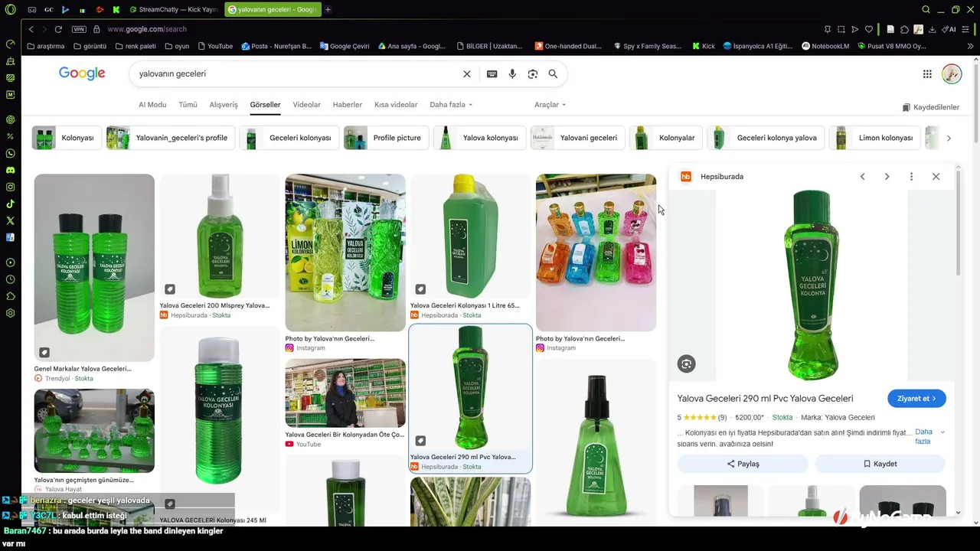Open the Yalova Geceleri 290 ml title link
Viewport: 980px width, 551px height.
pos(765,399)
